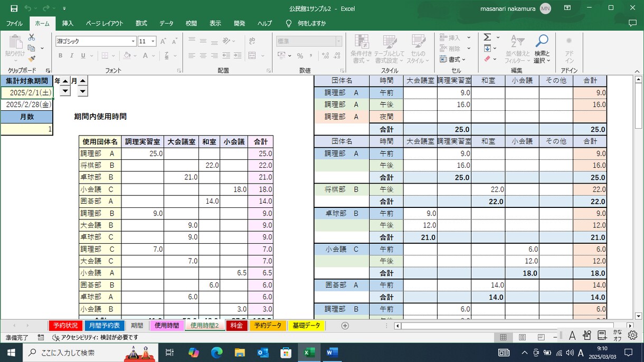The height and width of the screenshot is (362, 644).
Task: Open the Data (データ) tab
Action: tap(166, 23)
